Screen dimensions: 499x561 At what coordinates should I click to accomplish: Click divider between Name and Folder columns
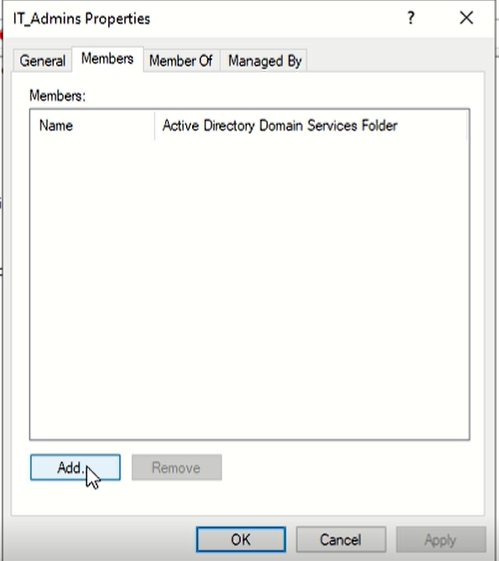tap(155, 126)
